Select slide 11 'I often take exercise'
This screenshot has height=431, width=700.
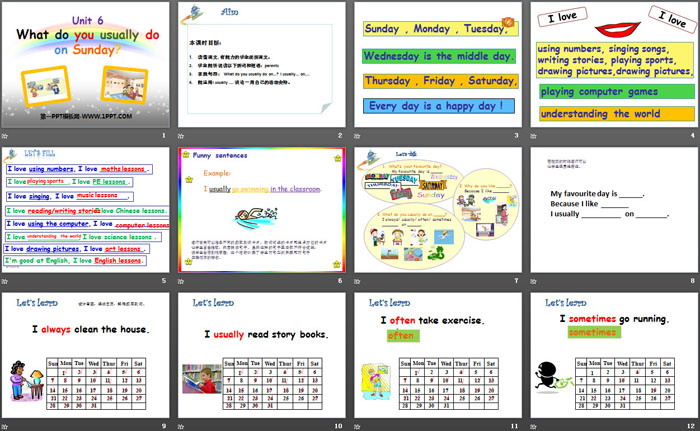point(438,355)
